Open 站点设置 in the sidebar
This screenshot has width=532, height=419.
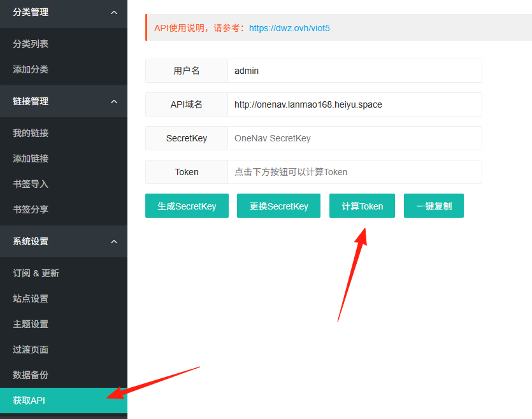point(31,299)
